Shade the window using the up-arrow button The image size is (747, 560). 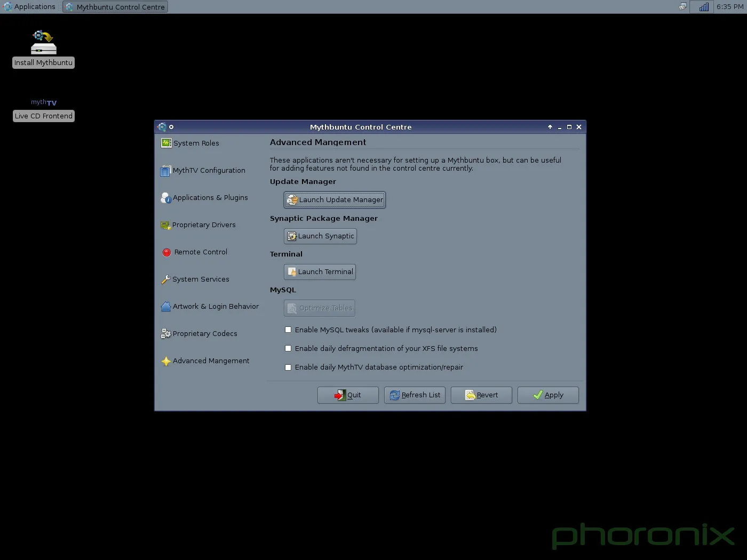(550, 127)
